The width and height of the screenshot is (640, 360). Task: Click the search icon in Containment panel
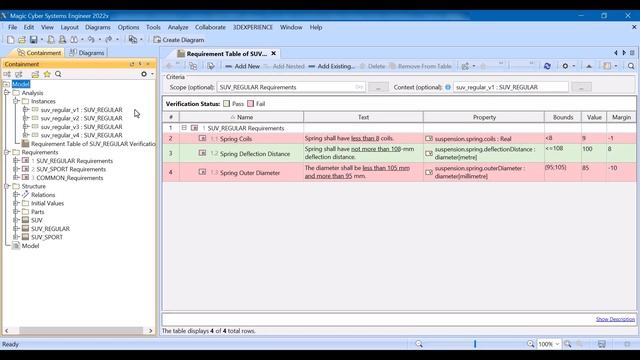[58, 74]
